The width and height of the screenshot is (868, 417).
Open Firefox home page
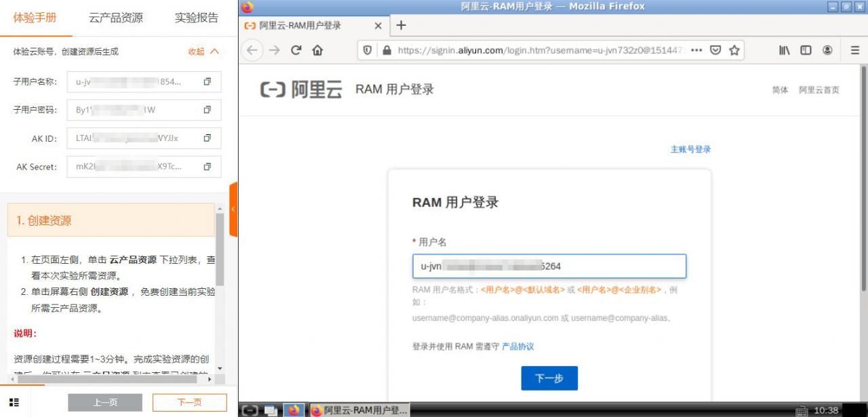pyautogui.click(x=316, y=49)
